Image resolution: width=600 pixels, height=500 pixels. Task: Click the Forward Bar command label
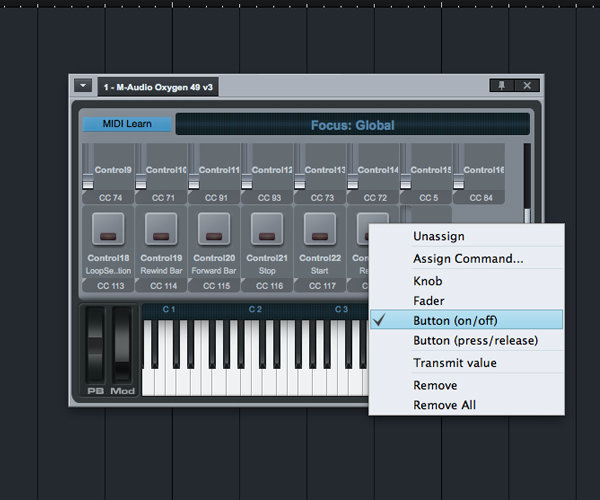pos(214,270)
